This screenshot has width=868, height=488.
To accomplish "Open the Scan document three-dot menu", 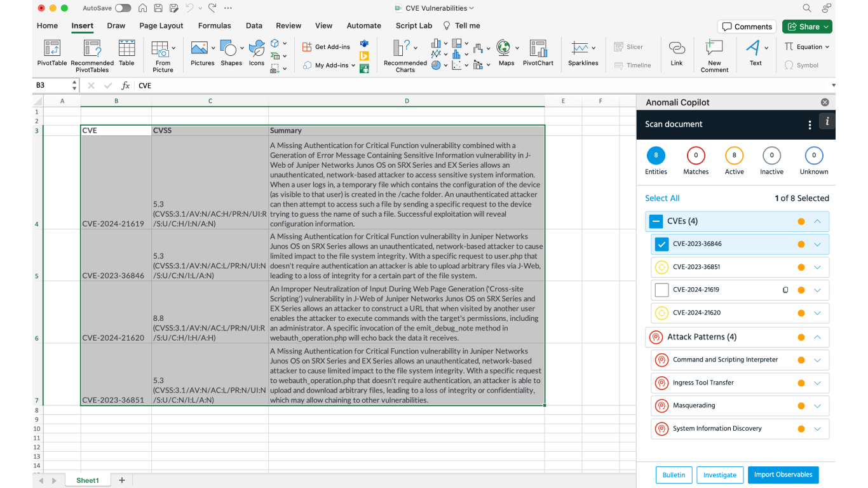I will coord(810,125).
